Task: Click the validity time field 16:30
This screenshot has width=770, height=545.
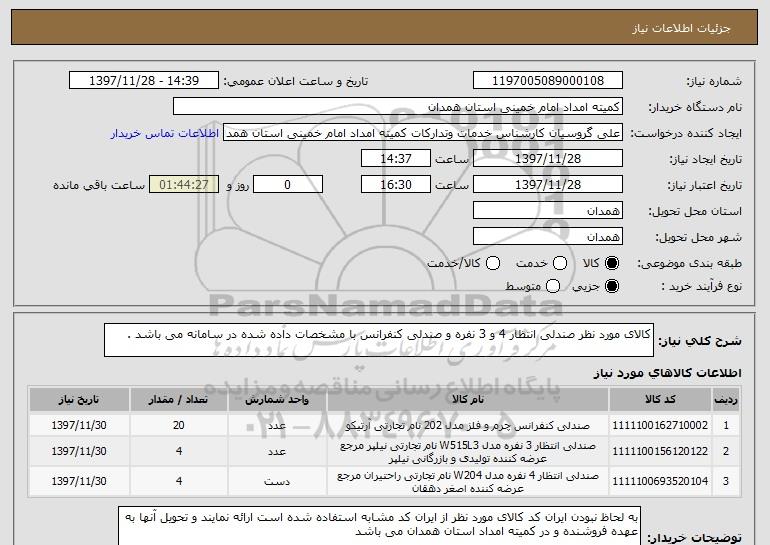Action: coord(396,185)
